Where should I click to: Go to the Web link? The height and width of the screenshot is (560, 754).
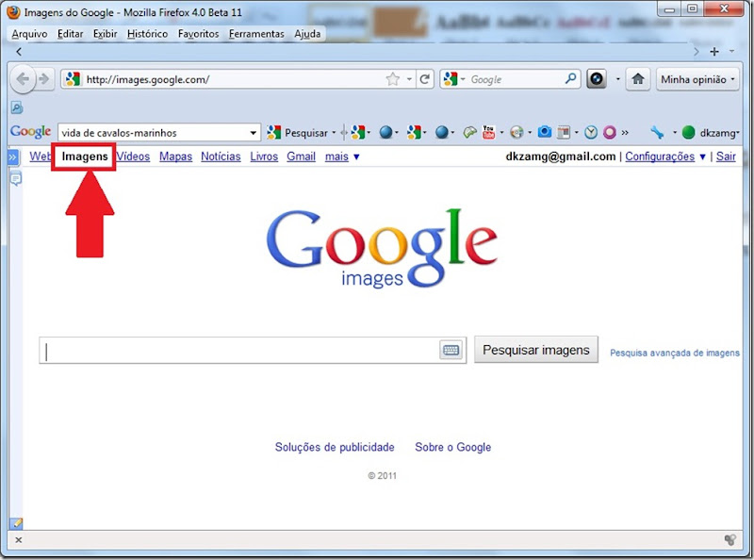[x=40, y=156]
